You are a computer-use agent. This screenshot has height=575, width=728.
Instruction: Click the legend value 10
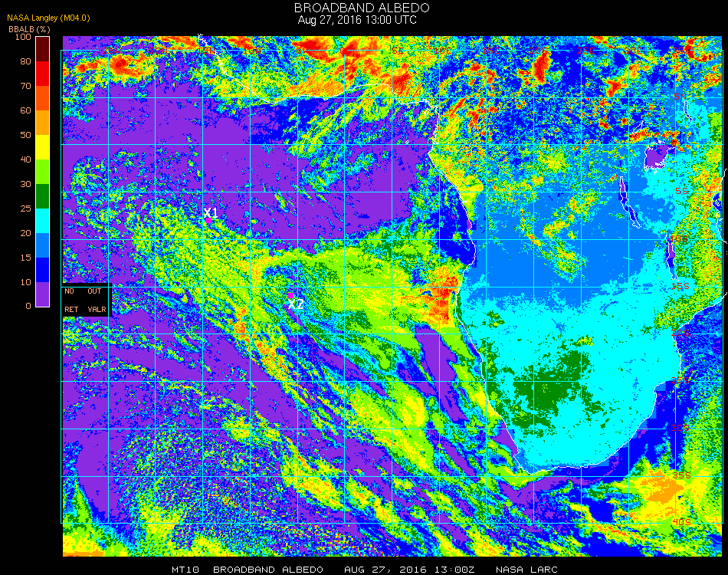coord(25,282)
